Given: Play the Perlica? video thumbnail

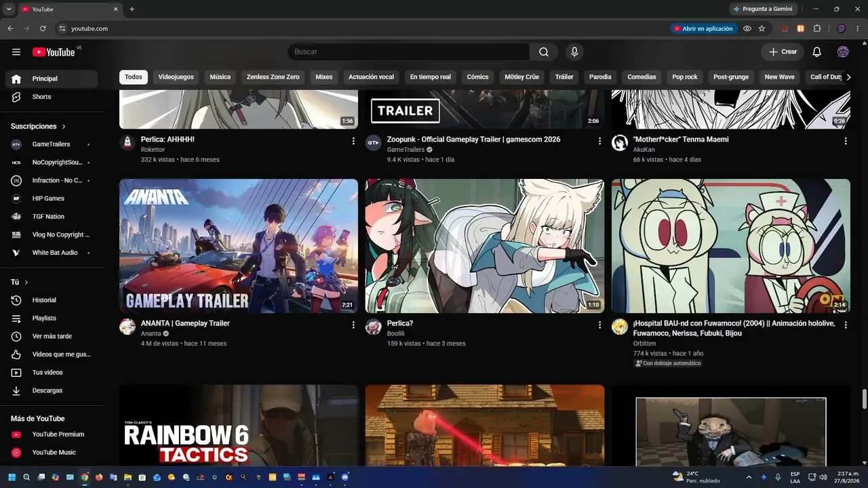Looking at the screenshot, I should tap(485, 246).
